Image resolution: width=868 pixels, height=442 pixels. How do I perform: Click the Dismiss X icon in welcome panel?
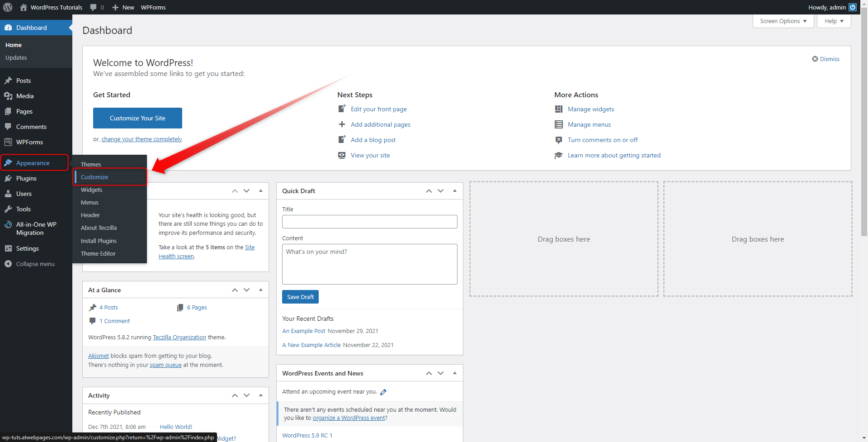tap(815, 59)
